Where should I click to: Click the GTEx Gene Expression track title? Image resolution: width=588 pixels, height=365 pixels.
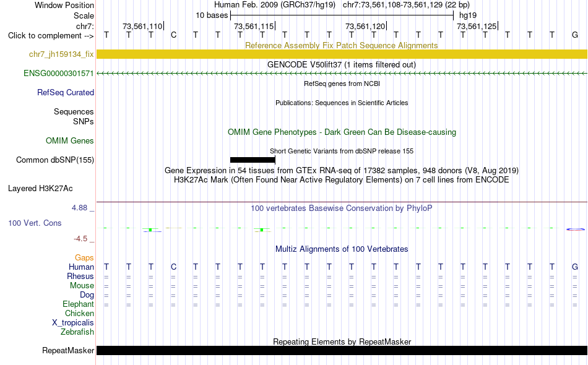coord(342,171)
